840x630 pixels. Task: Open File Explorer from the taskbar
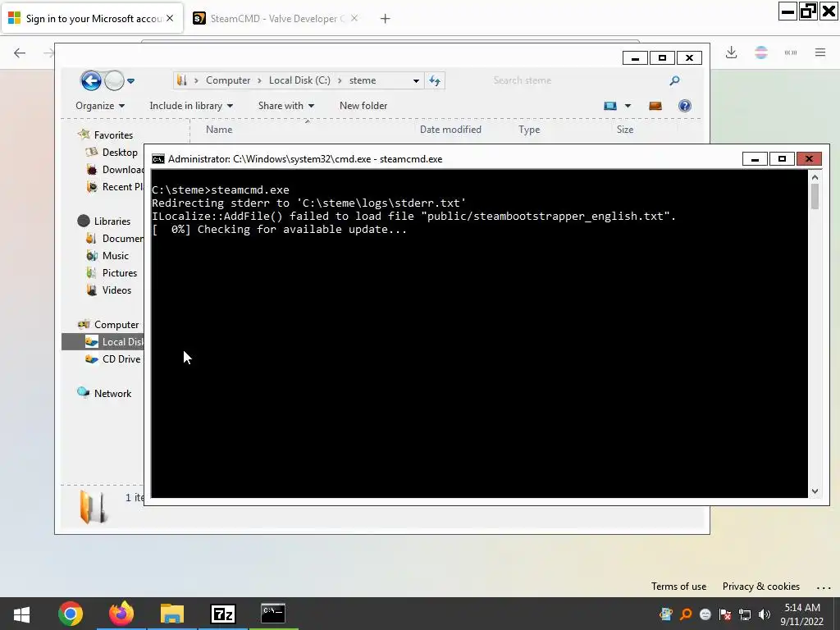(172, 614)
